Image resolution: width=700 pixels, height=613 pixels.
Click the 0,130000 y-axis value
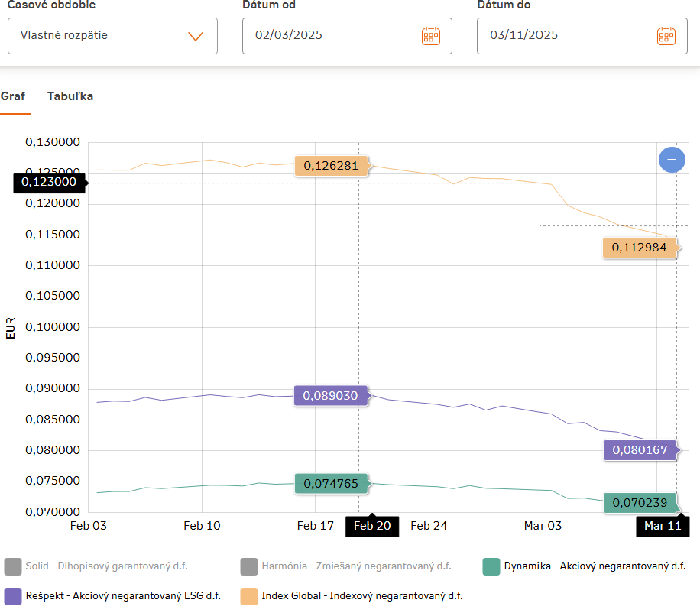point(53,142)
